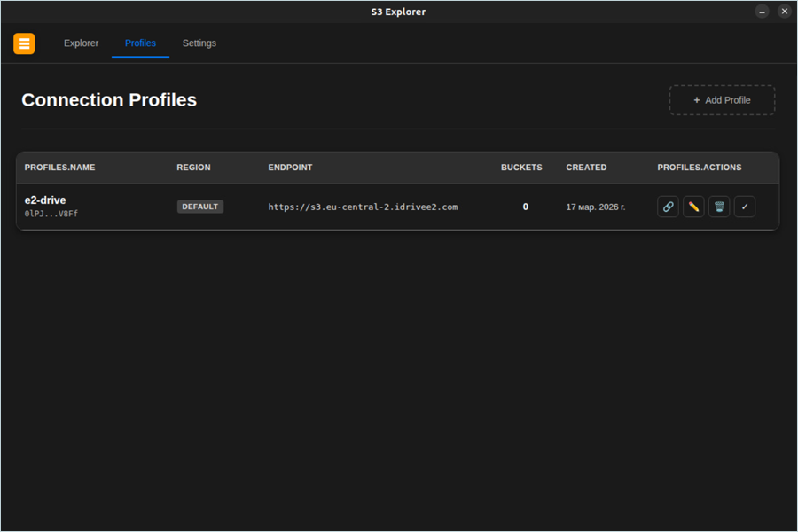
Task: Click the DEFAULT region badge
Action: click(x=200, y=207)
